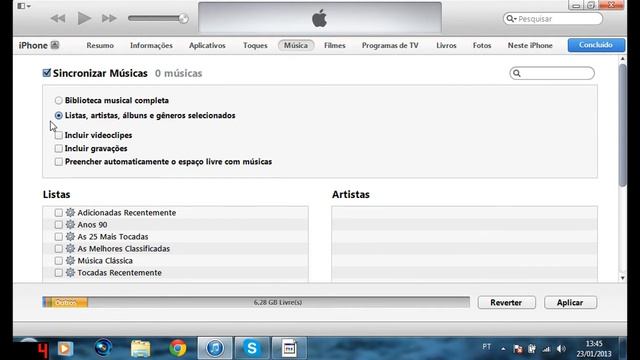Click the Action Center flag icon
640x360 pixels.
518,349
